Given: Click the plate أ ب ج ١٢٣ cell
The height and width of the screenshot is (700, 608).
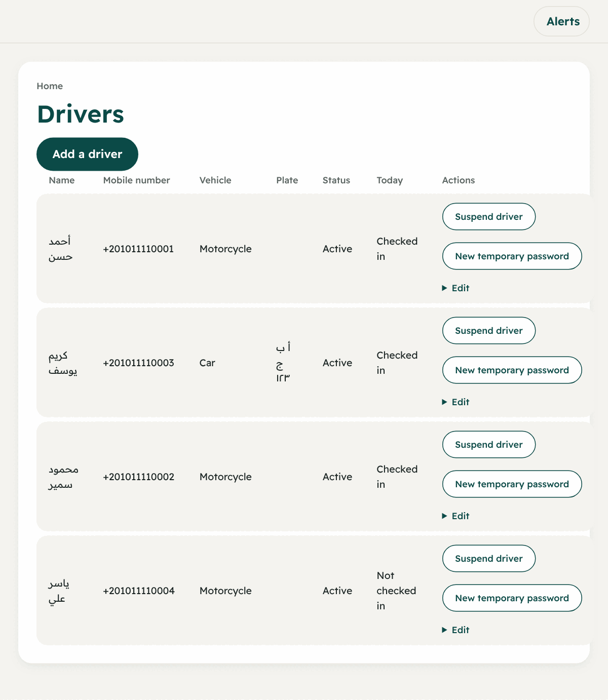Looking at the screenshot, I should click(283, 363).
